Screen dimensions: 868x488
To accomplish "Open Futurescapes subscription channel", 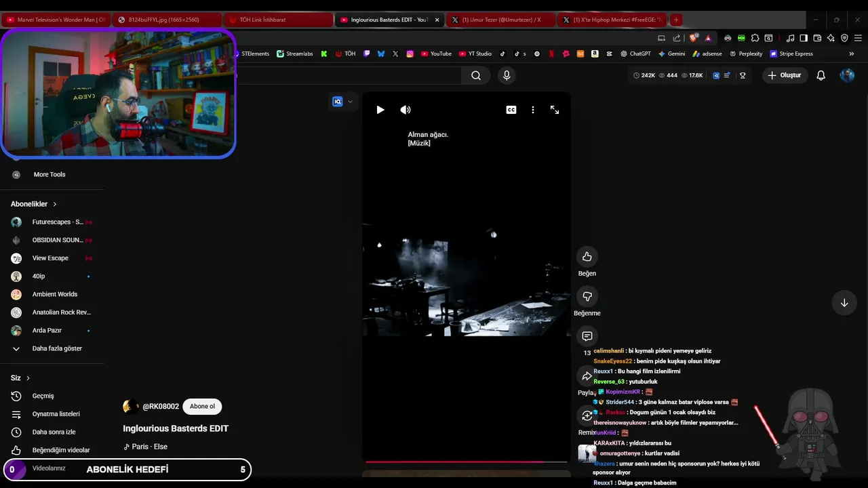I will [52, 222].
